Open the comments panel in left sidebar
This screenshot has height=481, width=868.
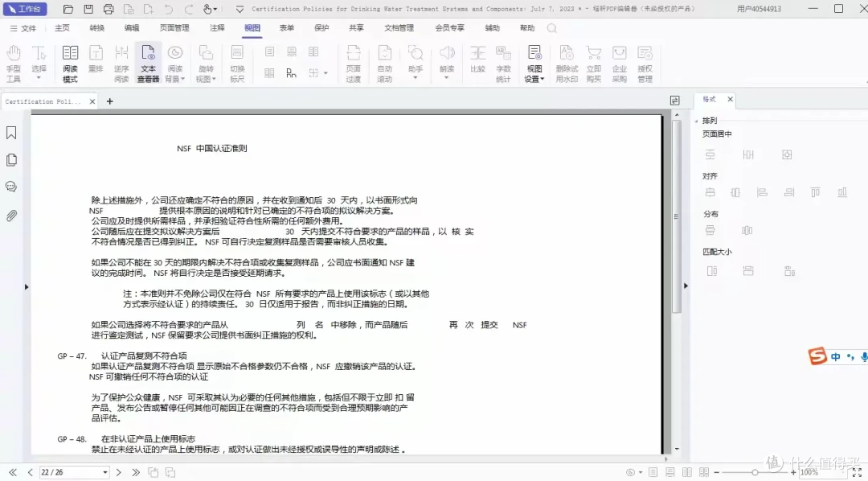pyautogui.click(x=11, y=187)
